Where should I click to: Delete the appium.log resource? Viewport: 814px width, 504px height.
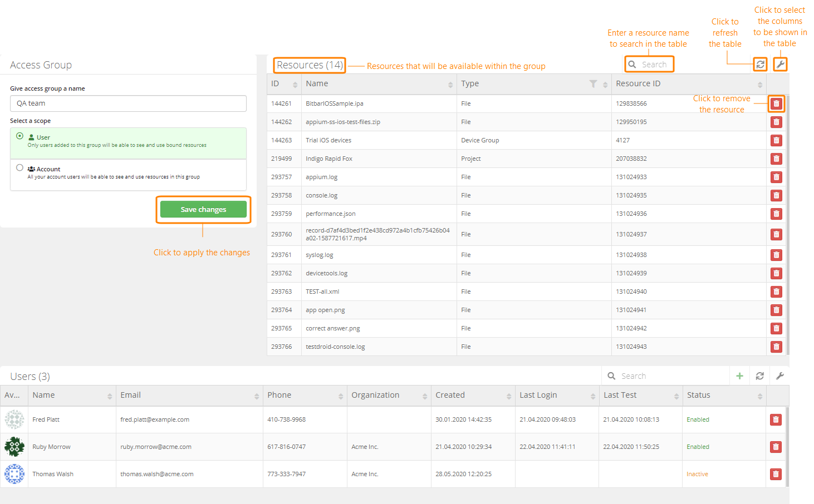(776, 177)
